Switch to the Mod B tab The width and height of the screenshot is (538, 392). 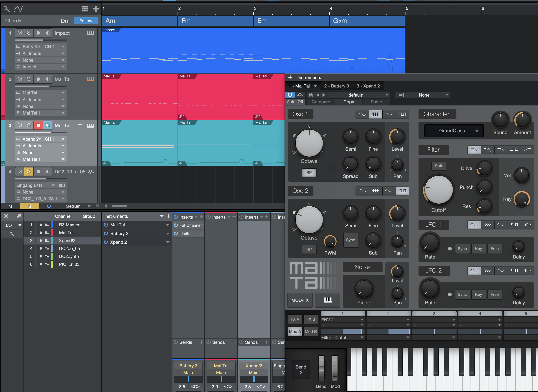[310, 332]
